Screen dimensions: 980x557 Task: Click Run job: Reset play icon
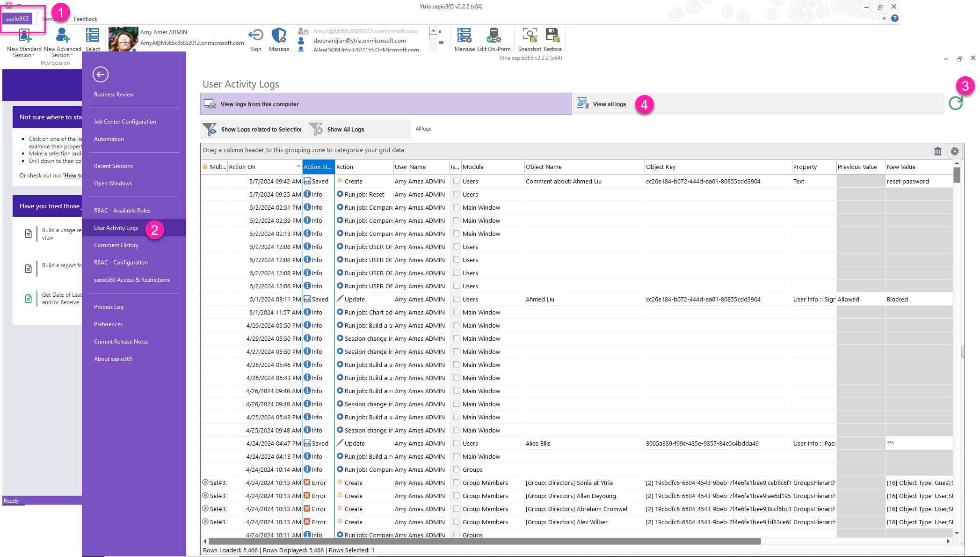click(x=340, y=194)
